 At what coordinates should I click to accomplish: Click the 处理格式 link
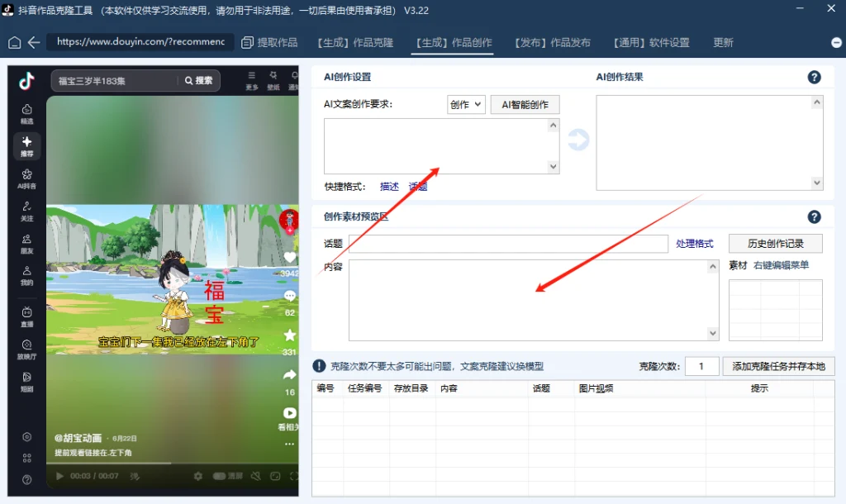pos(694,244)
